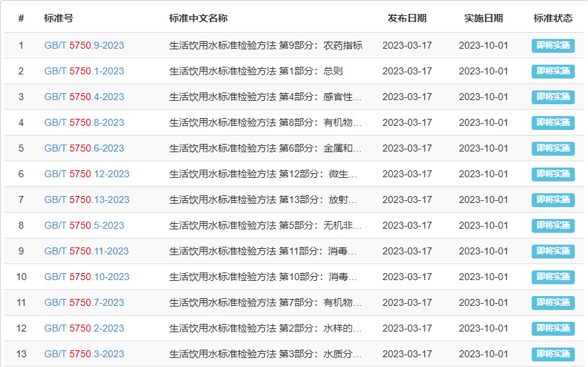Select name text 第6部分：金属和…
This screenshot has height=367, width=588.
click(320, 149)
